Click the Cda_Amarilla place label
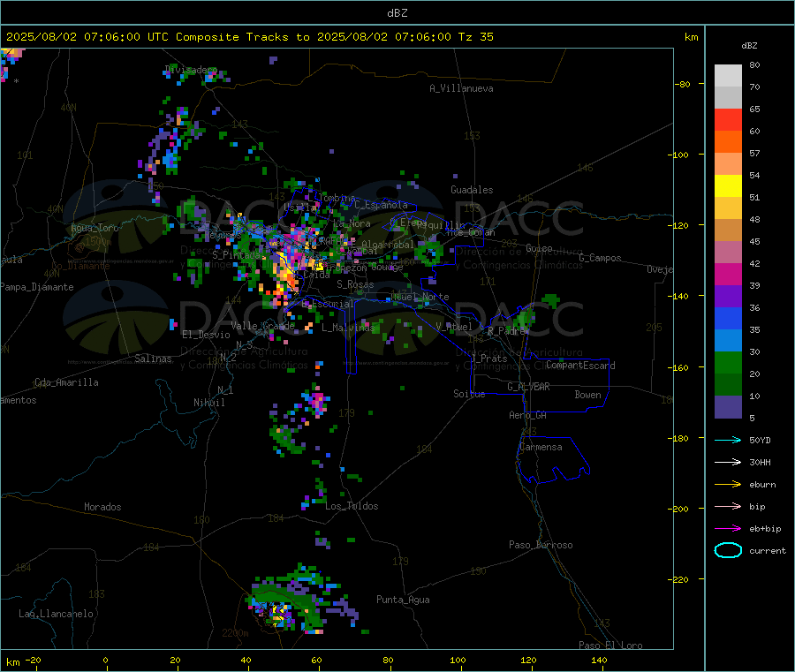This screenshot has width=795, height=672. coord(66,382)
